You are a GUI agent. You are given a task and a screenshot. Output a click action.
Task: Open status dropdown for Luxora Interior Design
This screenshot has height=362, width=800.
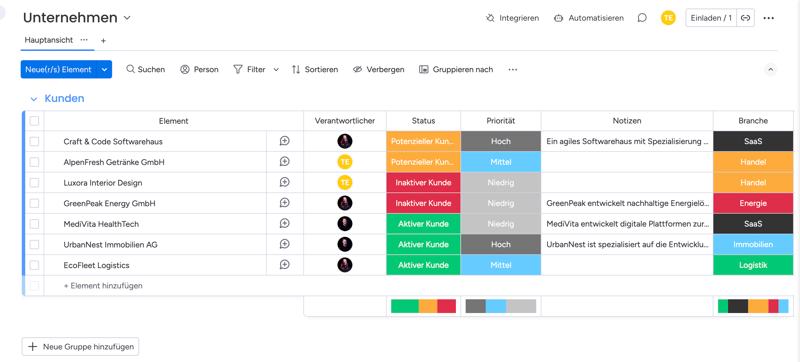423,183
